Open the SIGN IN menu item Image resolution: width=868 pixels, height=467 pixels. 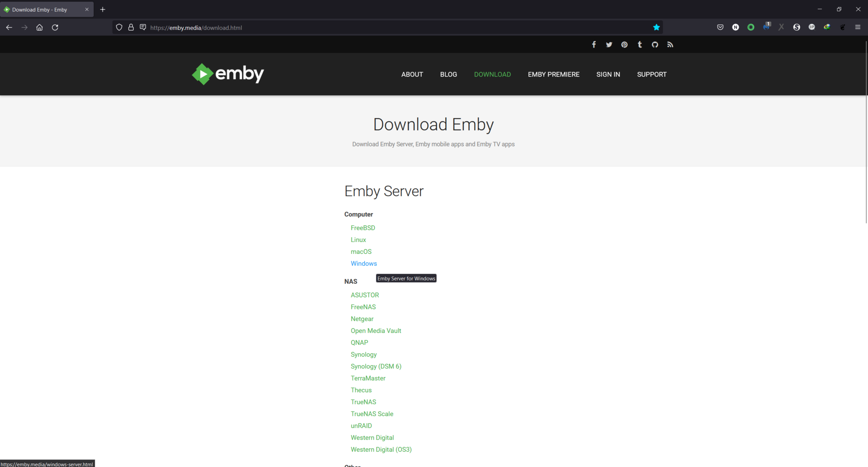(x=608, y=75)
